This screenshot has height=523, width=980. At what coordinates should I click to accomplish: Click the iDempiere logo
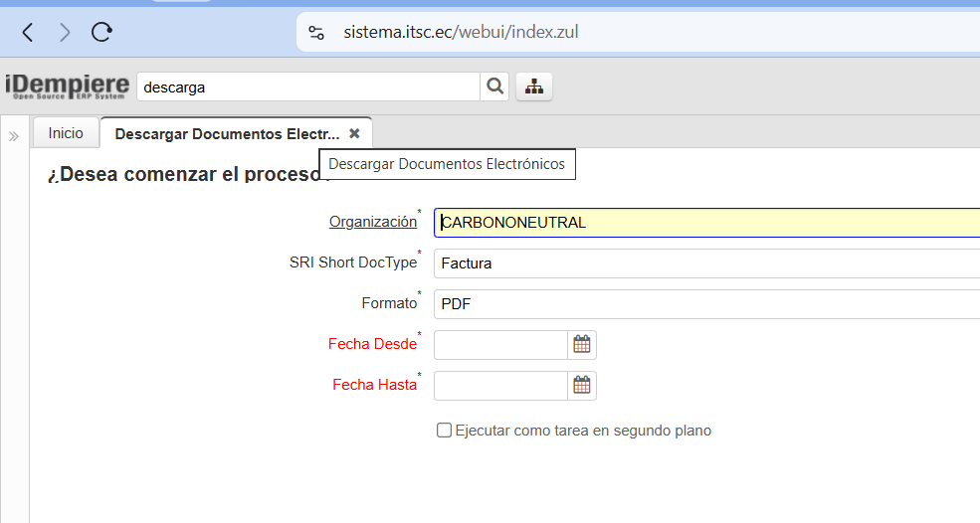(x=68, y=87)
